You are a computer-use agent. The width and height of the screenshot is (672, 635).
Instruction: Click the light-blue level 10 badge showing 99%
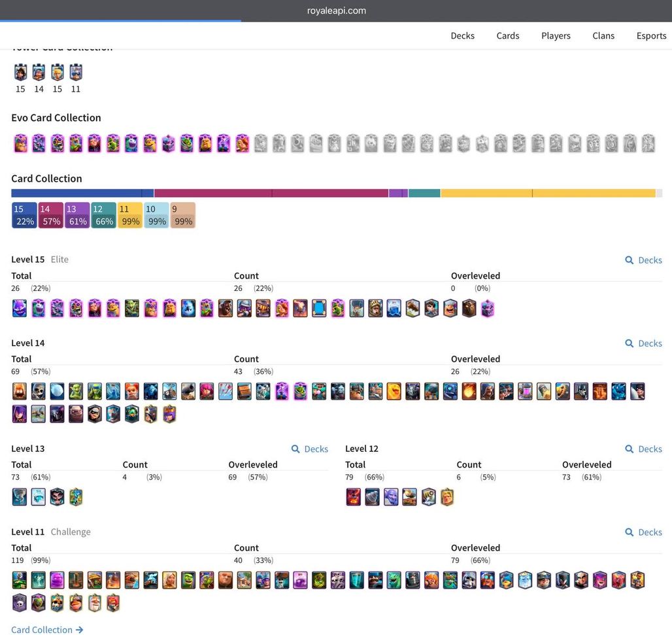[x=156, y=215]
